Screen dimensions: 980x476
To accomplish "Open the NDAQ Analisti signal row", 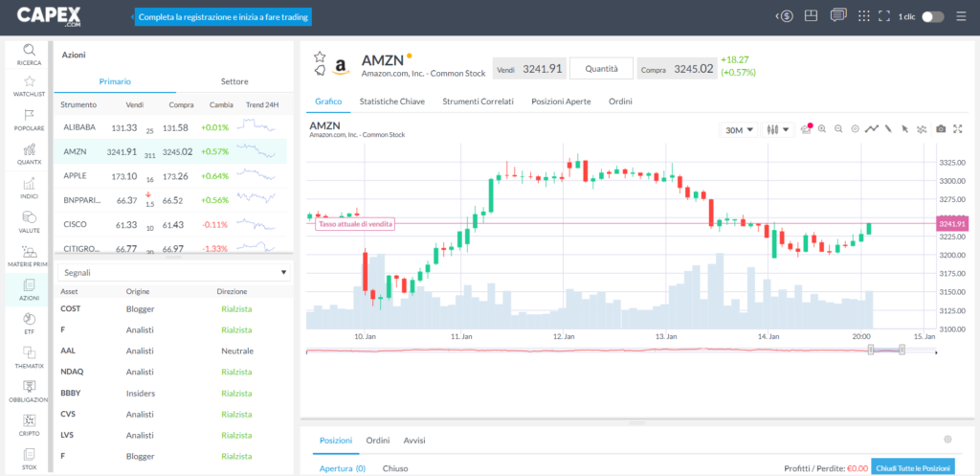I will coord(174,372).
